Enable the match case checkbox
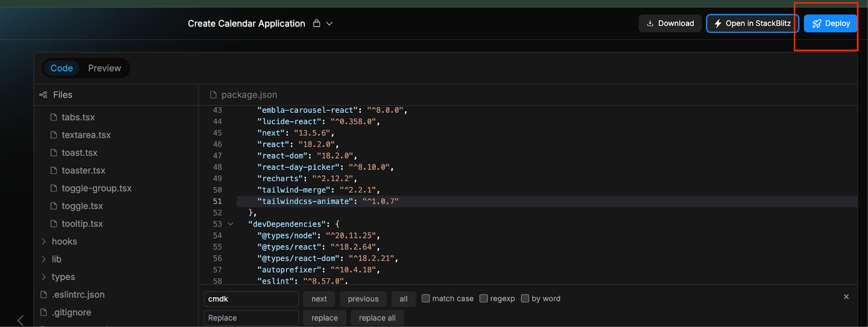This screenshot has width=868, height=327. [426, 298]
